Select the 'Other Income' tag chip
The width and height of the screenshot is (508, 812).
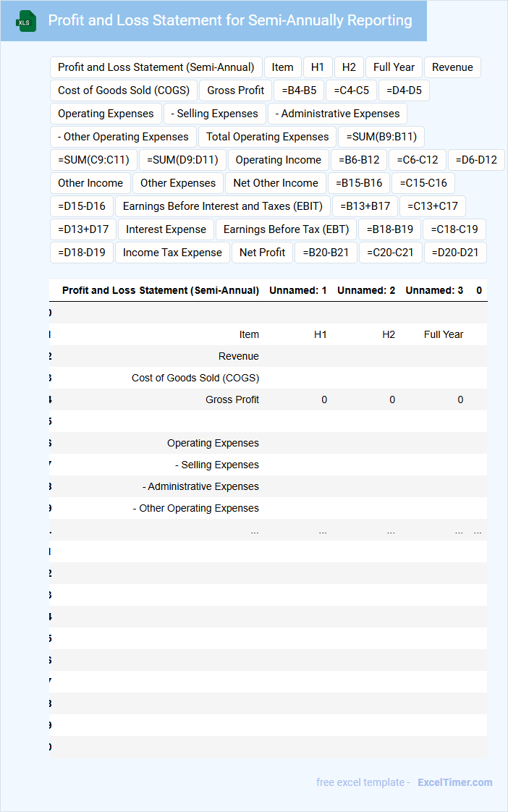90,183
